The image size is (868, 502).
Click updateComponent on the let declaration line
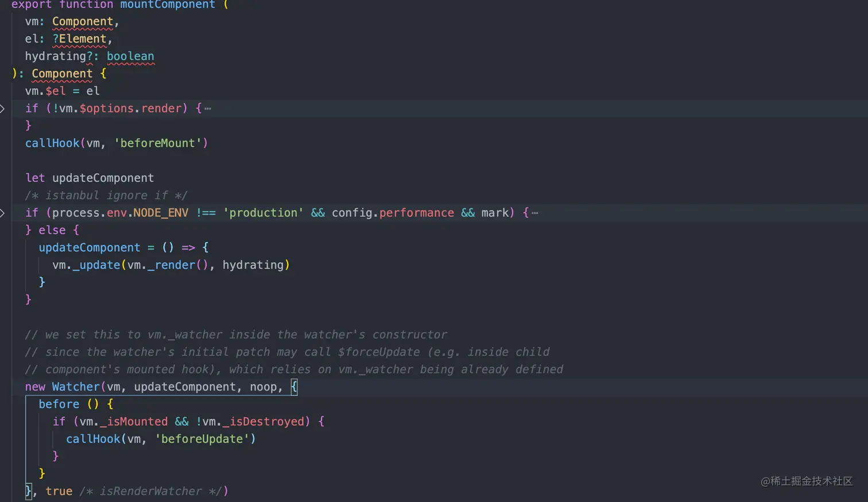(x=103, y=178)
